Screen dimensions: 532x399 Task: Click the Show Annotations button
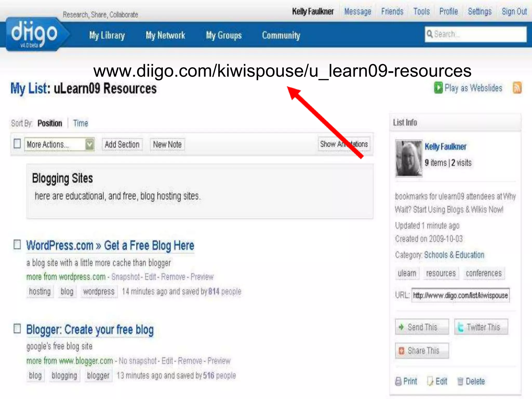344,144
